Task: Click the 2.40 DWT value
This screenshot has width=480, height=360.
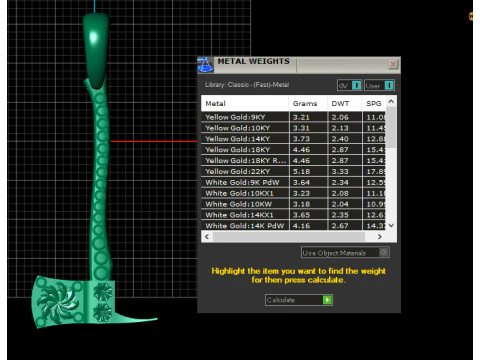Action: click(x=340, y=139)
